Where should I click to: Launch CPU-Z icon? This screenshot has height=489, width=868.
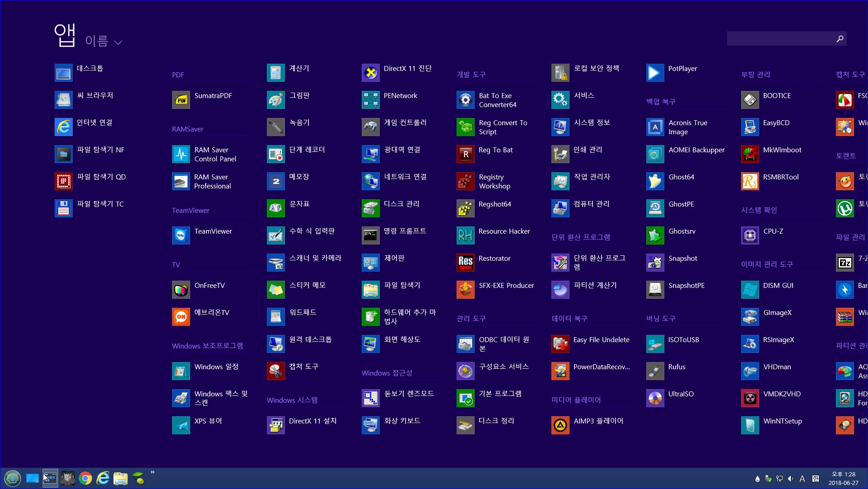750,235
